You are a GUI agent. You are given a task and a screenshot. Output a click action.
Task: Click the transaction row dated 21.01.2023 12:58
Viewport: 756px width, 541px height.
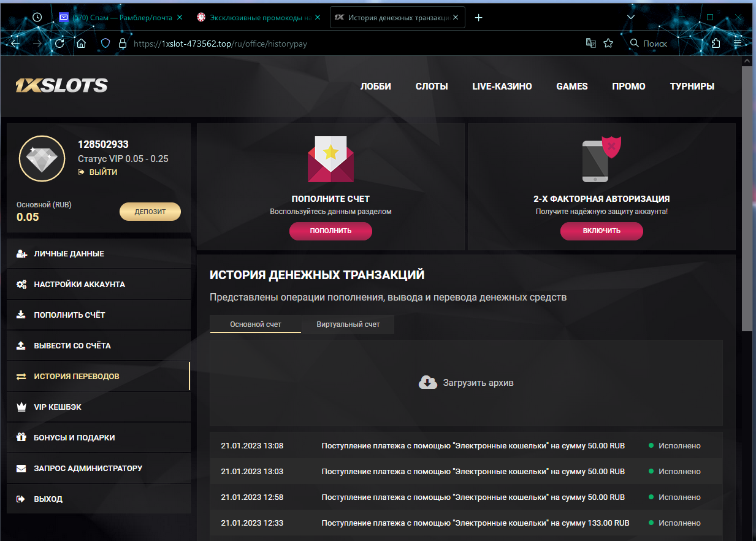tap(466, 497)
